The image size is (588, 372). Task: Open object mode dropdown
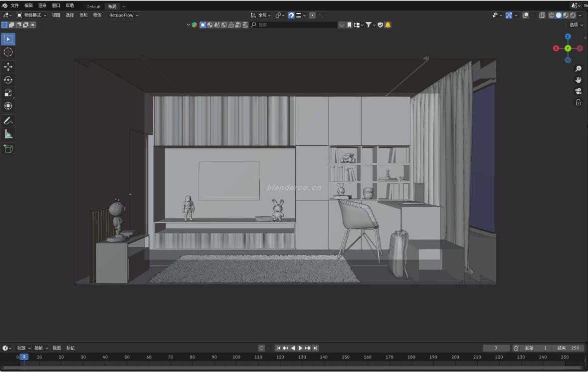click(32, 15)
